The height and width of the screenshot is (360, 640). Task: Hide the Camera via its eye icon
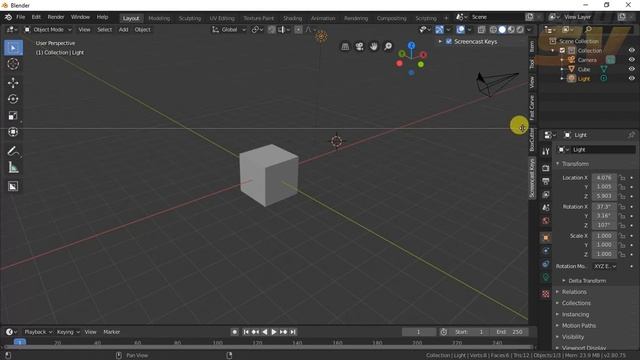click(631, 60)
